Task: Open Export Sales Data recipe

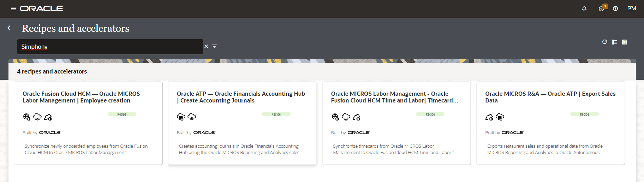Action: tap(550, 97)
